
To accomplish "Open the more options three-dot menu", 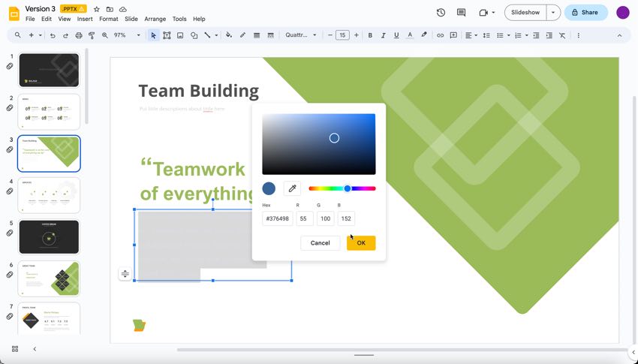I will 578,35.
